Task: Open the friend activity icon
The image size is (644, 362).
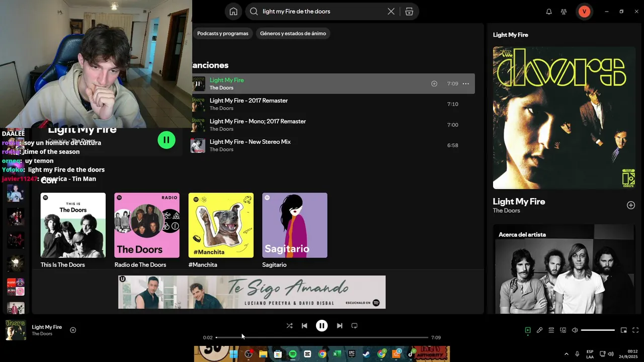Action: [564, 12]
